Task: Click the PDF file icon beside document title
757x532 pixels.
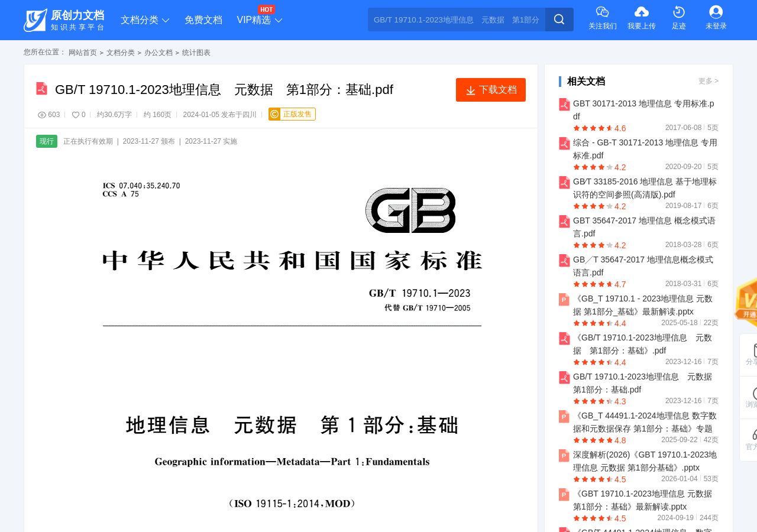Action: click(41, 89)
